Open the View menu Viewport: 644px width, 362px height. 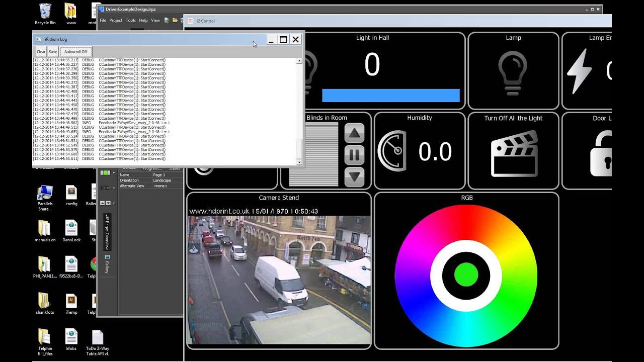[155, 21]
